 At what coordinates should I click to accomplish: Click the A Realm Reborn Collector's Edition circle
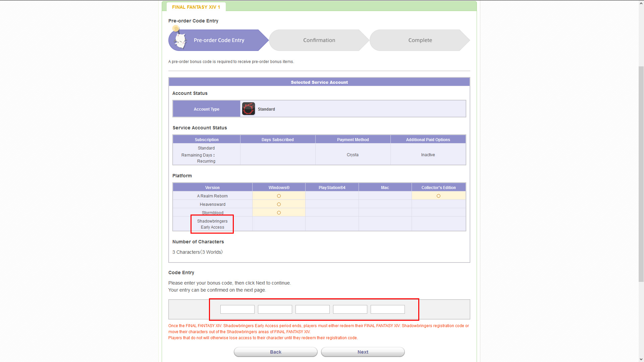pos(438,196)
